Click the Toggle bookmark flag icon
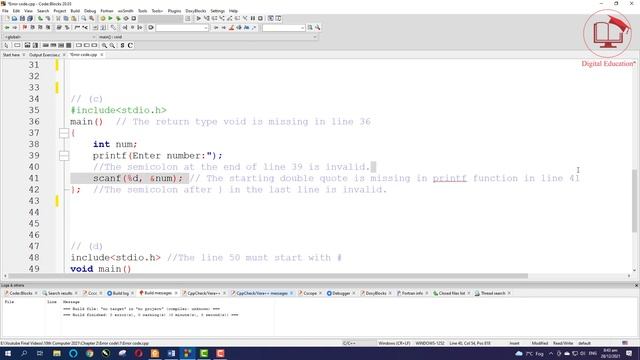640x360 pixels. [x=24, y=27]
